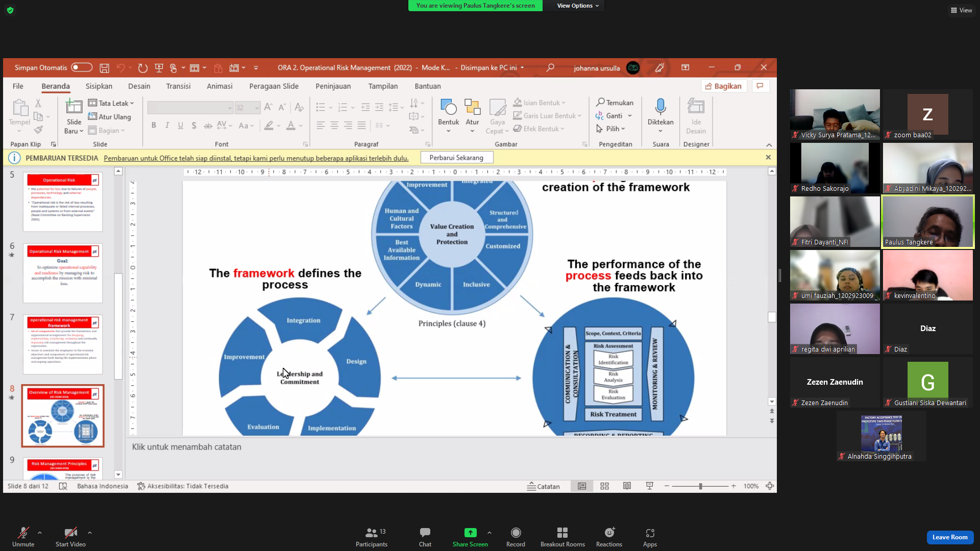The image size is (980, 551).
Task: Click the Bold formatting button
Action: click(154, 126)
